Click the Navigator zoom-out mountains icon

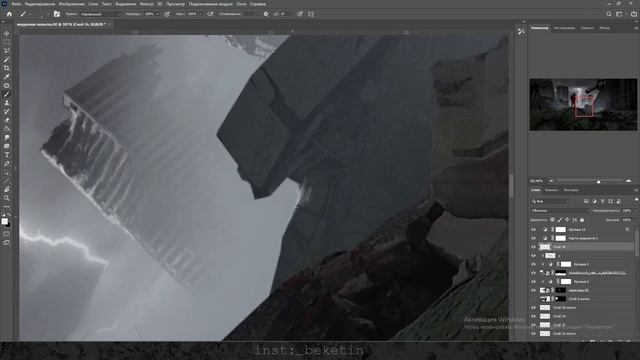[x=551, y=180]
